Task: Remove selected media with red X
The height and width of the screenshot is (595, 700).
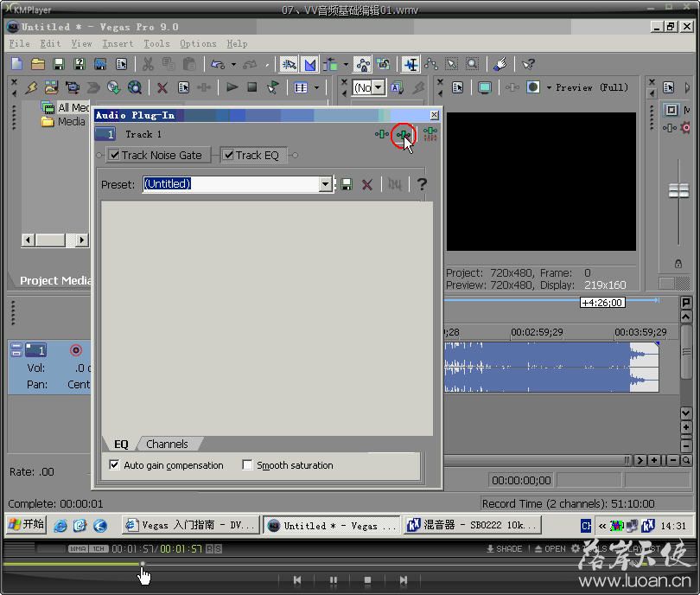Action: tap(162, 87)
